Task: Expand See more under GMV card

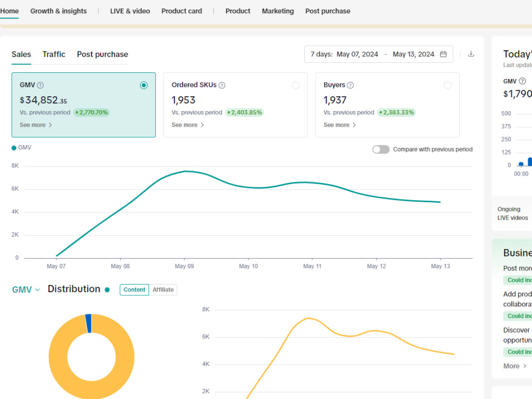Action: pyautogui.click(x=36, y=125)
